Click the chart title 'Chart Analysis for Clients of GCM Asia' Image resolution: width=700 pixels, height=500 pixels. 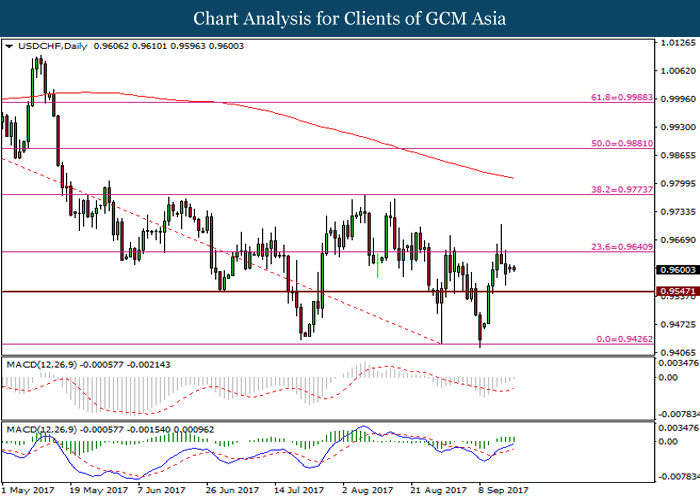coord(349,17)
